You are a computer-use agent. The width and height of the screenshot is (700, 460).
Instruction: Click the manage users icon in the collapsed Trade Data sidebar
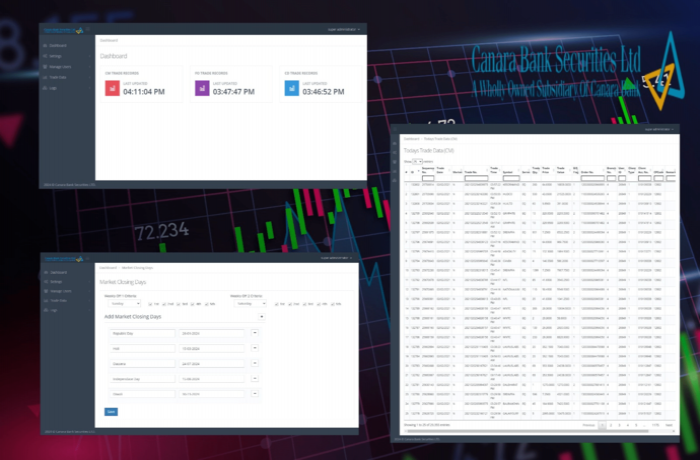(x=395, y=162)
